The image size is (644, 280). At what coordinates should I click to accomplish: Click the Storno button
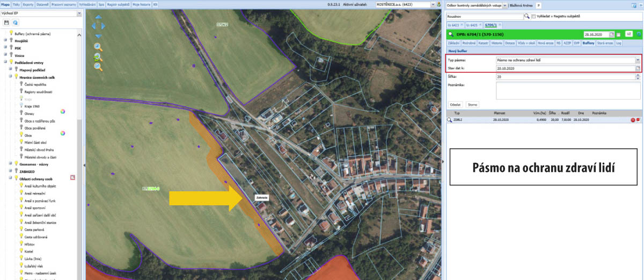point(472,104)
